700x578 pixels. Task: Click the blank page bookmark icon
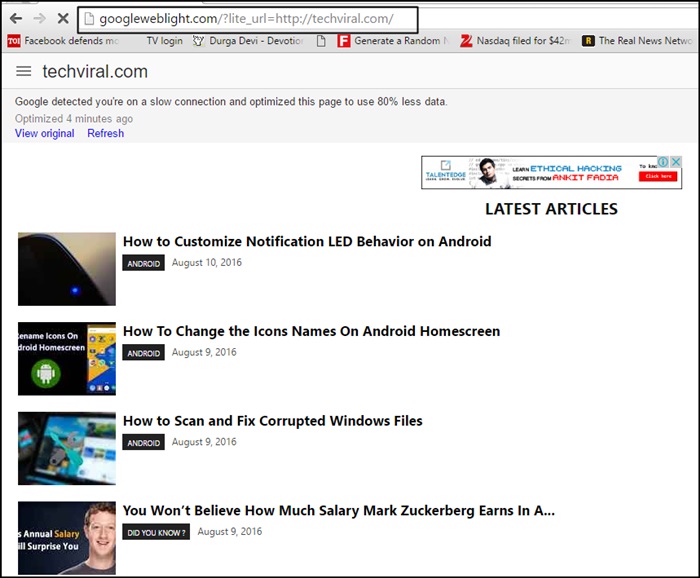[x=321, y=41]
